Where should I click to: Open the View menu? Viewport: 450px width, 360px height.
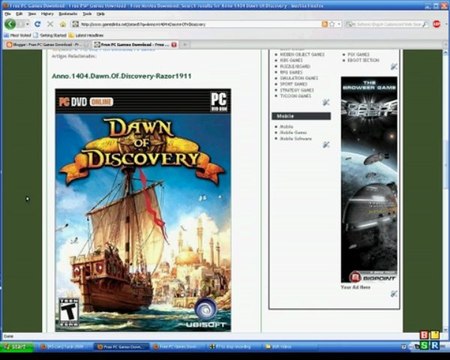pos(32,14)
